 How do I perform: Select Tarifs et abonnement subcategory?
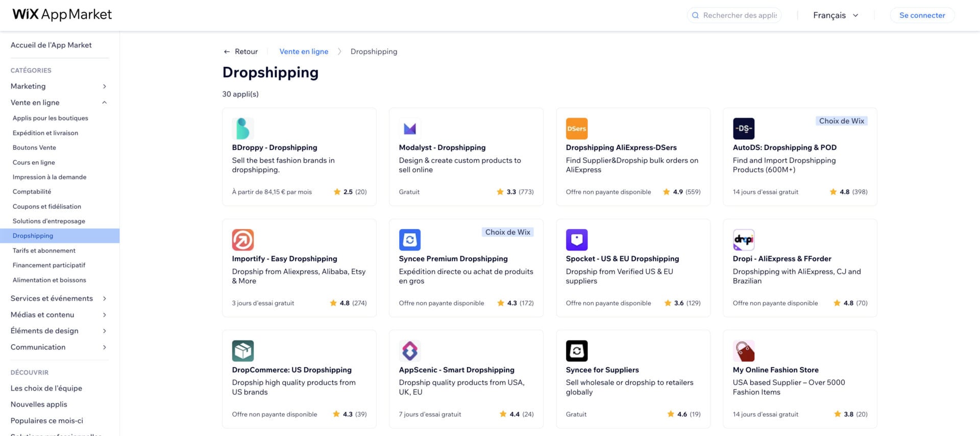[44, 251]
